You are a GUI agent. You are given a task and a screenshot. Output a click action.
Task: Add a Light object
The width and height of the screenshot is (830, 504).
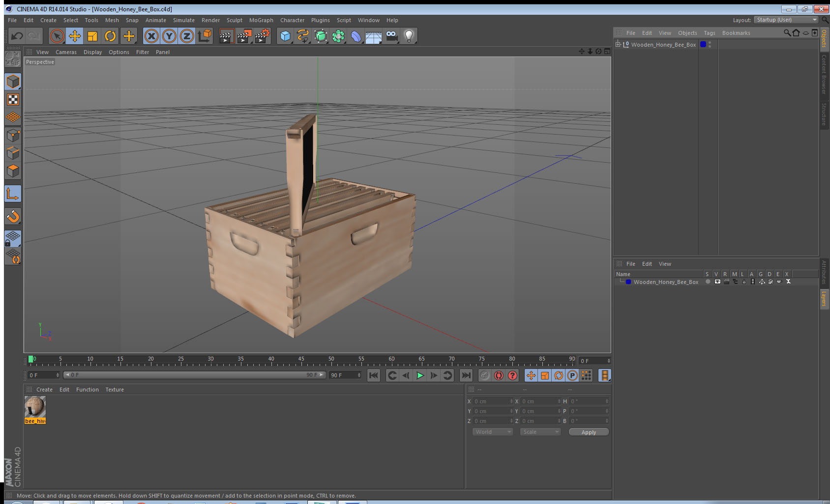(409, 36)
